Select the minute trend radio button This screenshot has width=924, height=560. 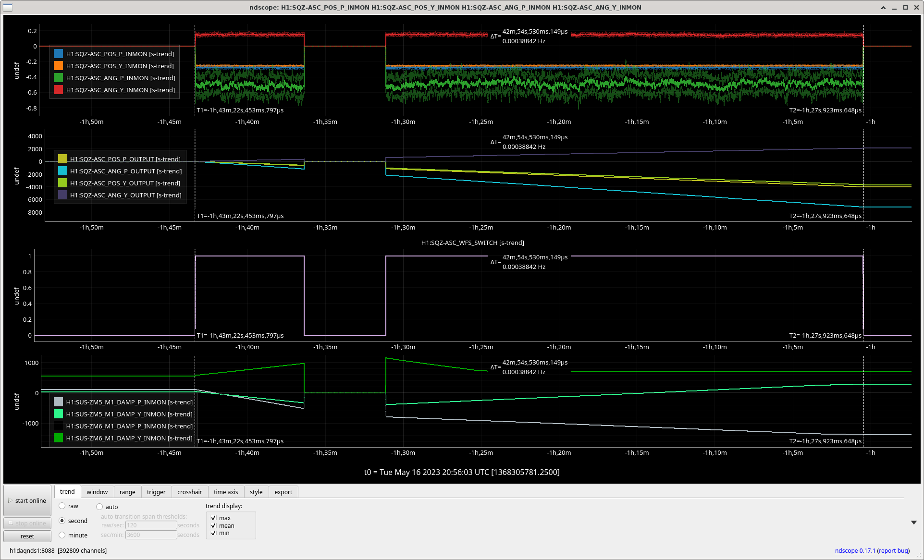62,535
